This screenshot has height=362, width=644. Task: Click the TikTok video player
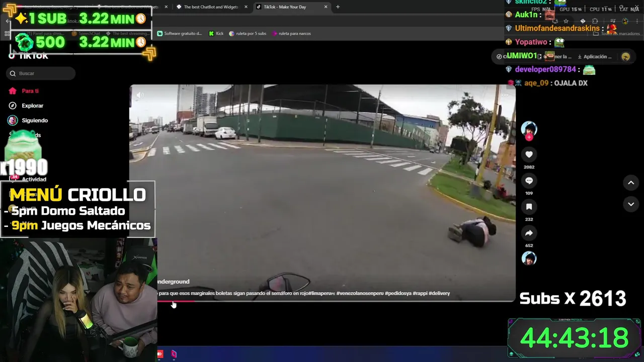(x=322, y=193)
